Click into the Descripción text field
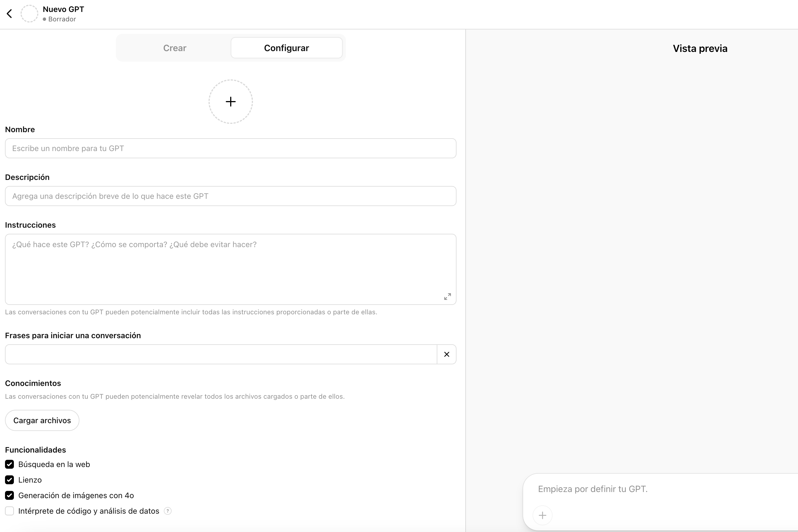The image size is (798, 532). click(x=230, y=196)
